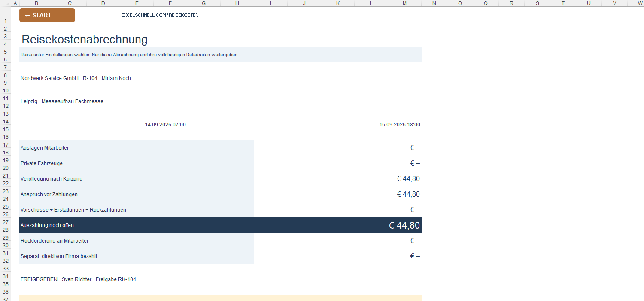Viewport: 644px width, 301px height.
Task: Select the "Leipzig · Messeaufbau Fachmesse" cell
Action: (62, 101)
